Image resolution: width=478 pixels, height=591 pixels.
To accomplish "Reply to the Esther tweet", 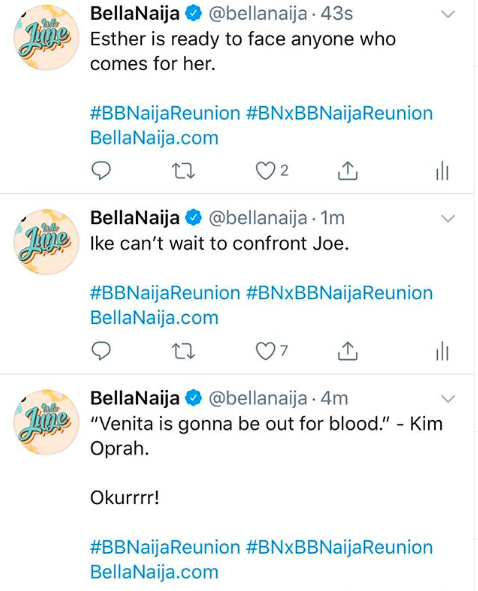I will (x=101, y=171).
